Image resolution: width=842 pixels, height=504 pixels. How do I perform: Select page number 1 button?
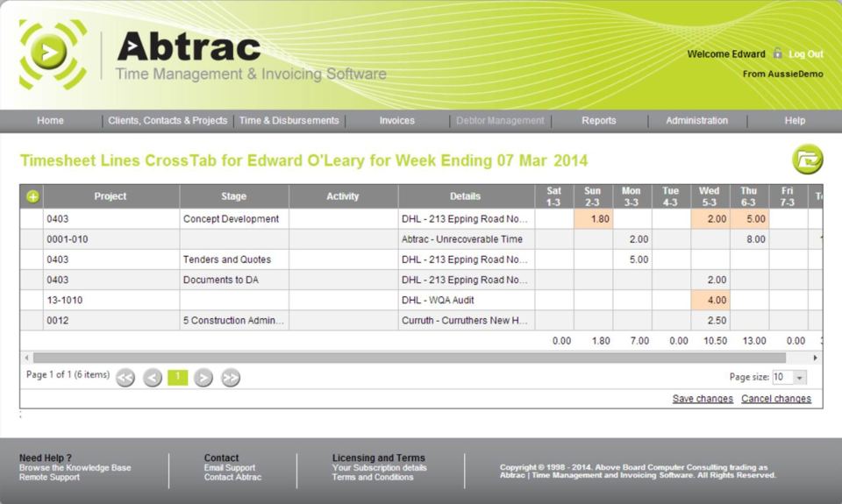(178, 377)
